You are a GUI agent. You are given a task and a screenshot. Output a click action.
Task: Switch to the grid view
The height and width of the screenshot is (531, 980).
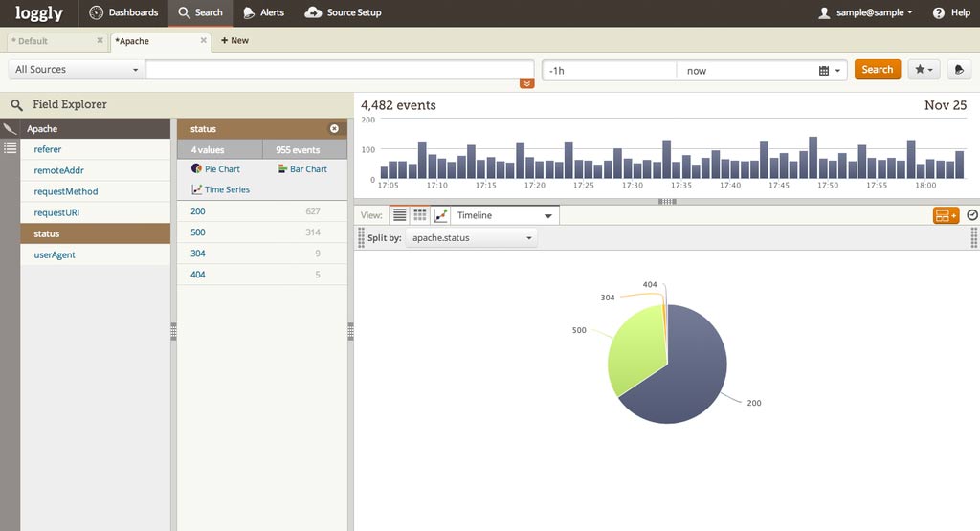point(419,216)
